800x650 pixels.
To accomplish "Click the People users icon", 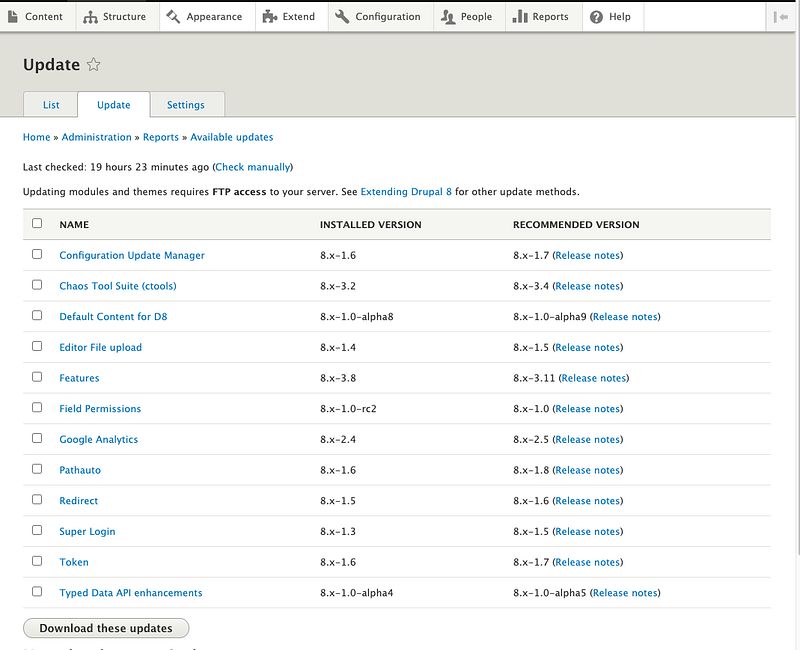I will pos(447,17).
